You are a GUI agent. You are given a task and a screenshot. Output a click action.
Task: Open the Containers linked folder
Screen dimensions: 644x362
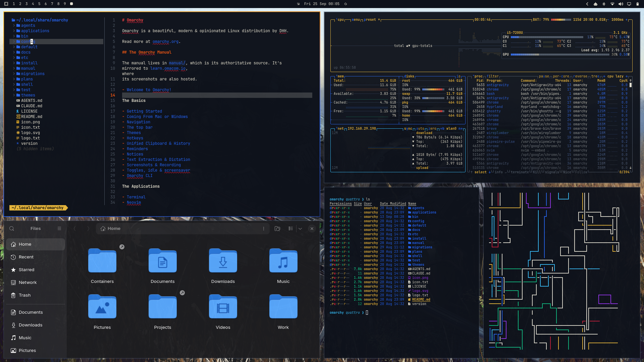pyautogui.click(x=102, y=260)
